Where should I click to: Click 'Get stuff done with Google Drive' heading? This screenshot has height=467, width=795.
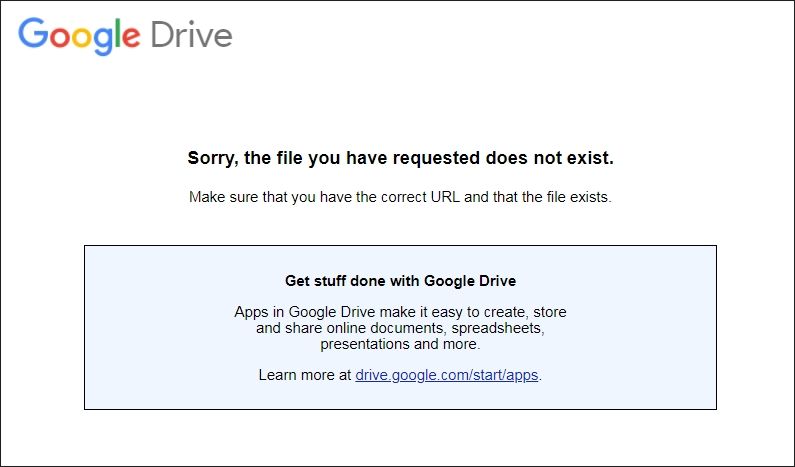401,281
